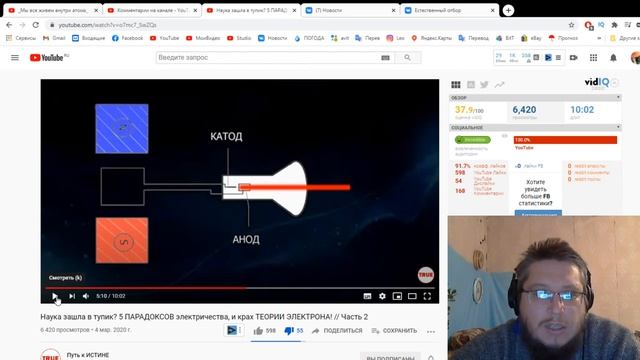Enable miniplayer mode
Screen dimensions: 640x360
pyautogui.click(x=397, y=296)
